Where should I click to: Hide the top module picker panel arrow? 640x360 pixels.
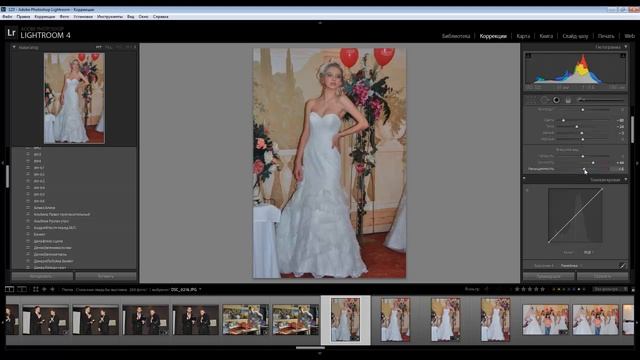tap(320, 23)
